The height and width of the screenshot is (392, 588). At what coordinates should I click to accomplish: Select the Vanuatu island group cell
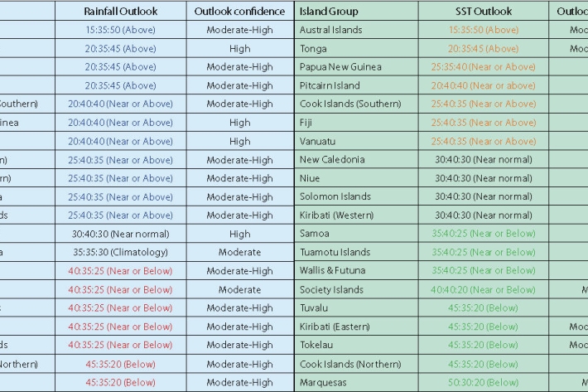318,142
